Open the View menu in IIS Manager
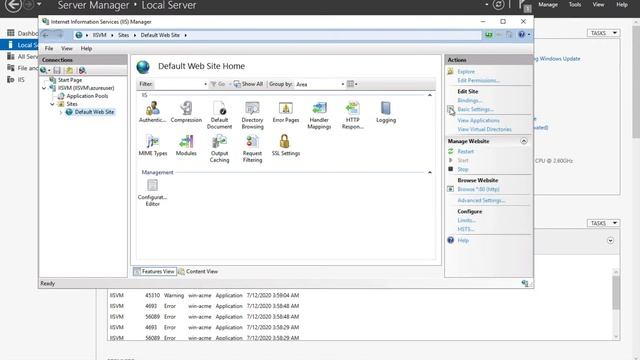The width and height of the screenshot is (640, 360). pyautogui.click(x=67, y=49)
